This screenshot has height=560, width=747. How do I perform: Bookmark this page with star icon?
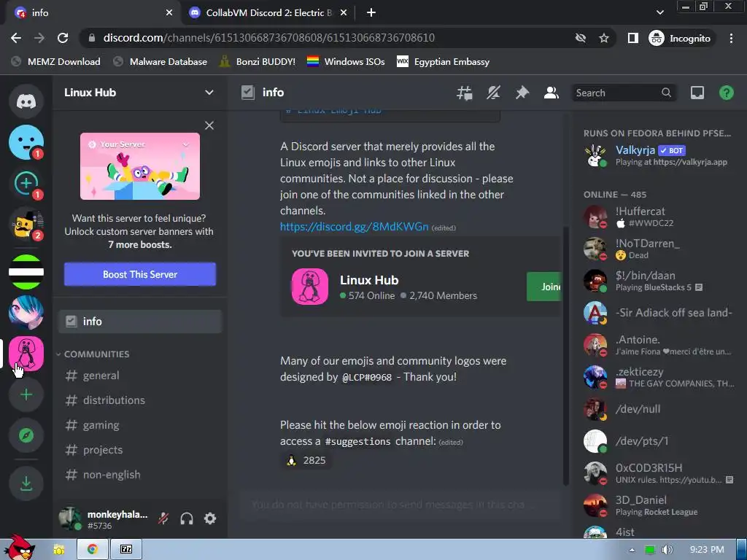[604, 38]
